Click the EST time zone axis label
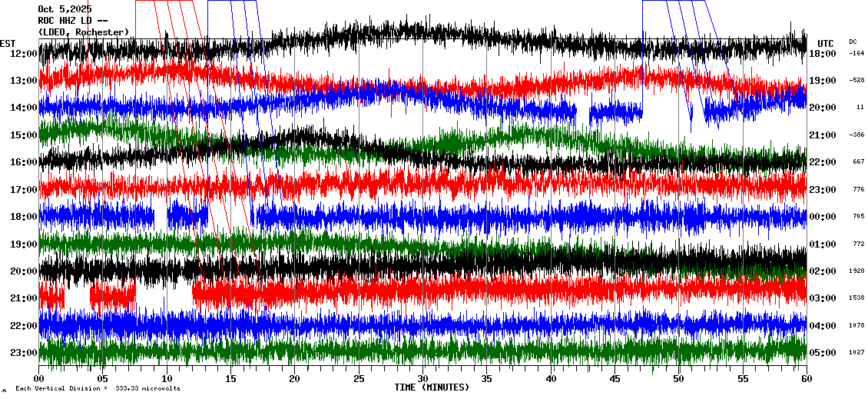868x399 pixels. coord(8,43)
